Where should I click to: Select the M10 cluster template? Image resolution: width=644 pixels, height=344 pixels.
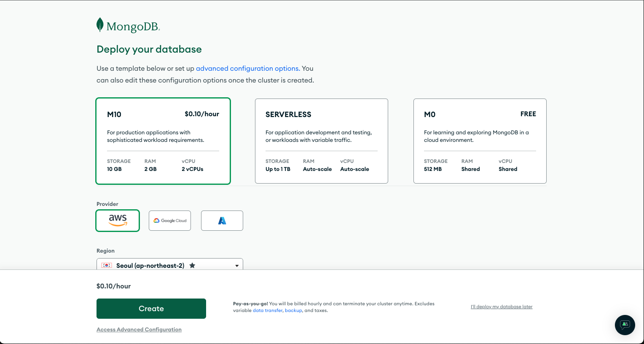[163, 141]
